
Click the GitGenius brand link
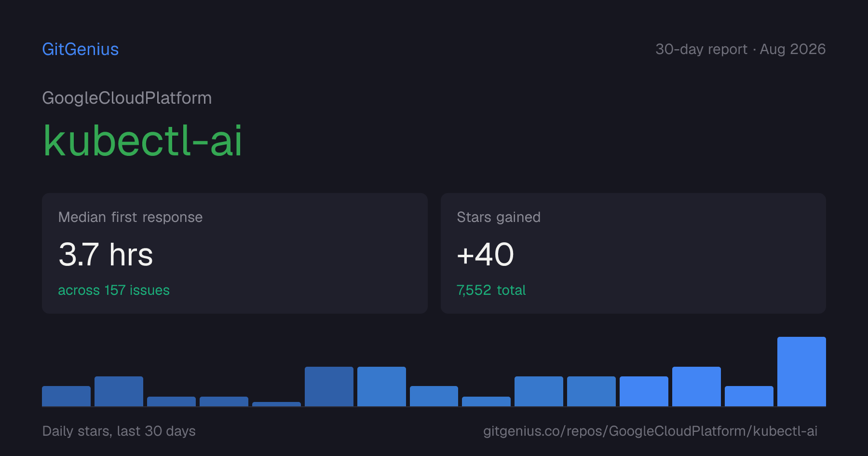pos(80,49)
